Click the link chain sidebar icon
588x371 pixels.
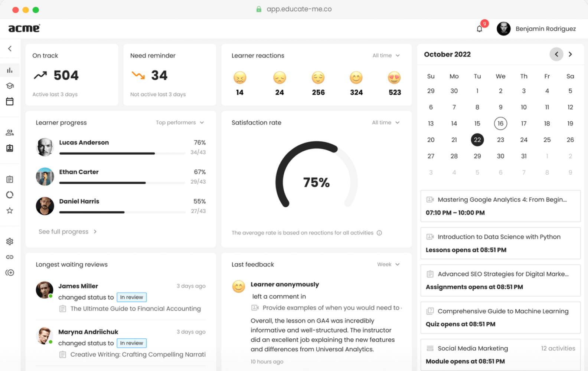pos(10,257)
